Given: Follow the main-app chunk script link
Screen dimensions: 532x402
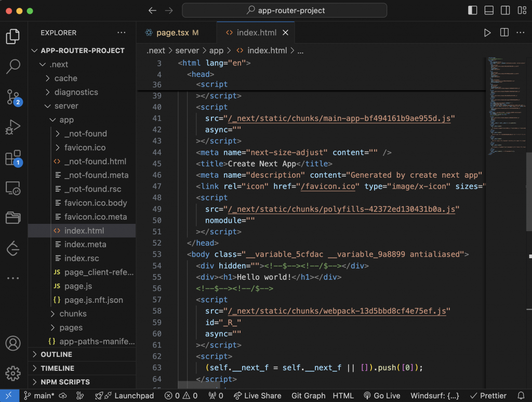Looking at the screenshot, I should 339,118.
